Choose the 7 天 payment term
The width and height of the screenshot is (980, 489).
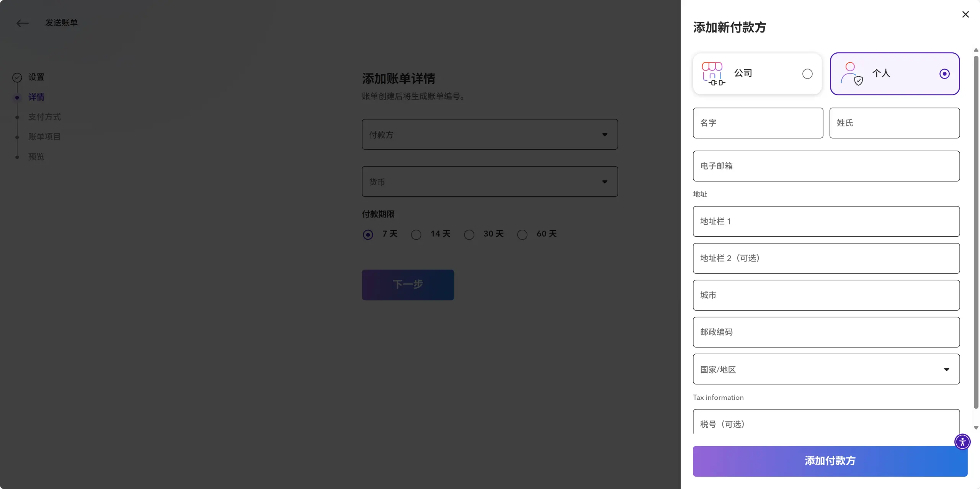[368, 234]
